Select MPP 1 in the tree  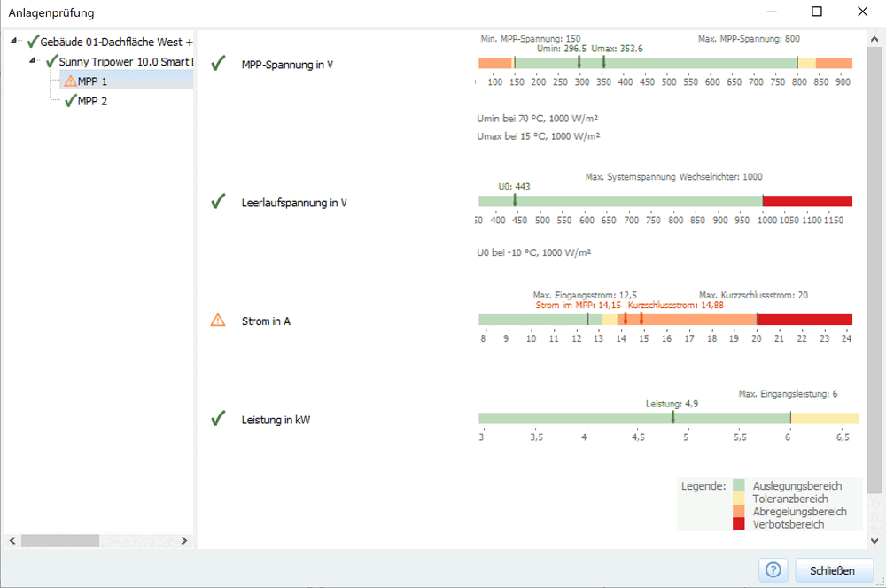[x=94, y=81]
